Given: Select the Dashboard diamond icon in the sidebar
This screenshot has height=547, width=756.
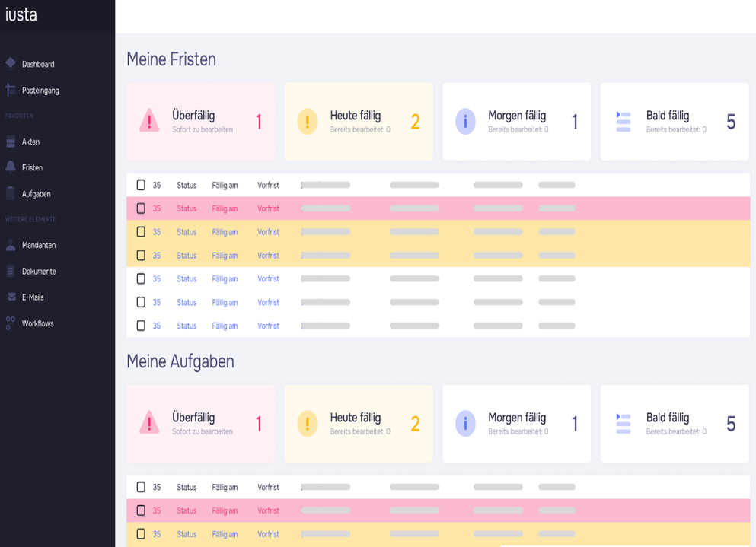Looking at the screenshot, I should click(x=11, y=64).
